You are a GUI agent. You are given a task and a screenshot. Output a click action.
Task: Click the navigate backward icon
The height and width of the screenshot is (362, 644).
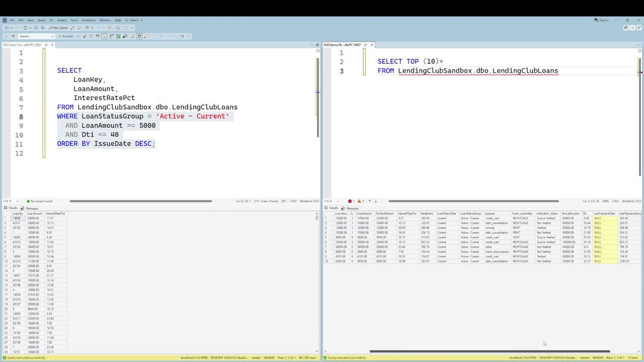coord(7,28)
